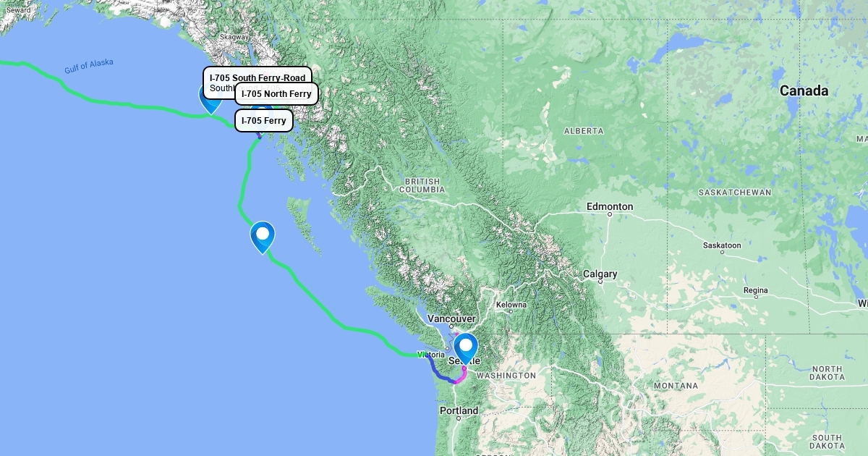The height and width of the screenshot is (456, 868).
Task: Click the Gulf of Alaska water label
Action: click(x=88, y=66)
